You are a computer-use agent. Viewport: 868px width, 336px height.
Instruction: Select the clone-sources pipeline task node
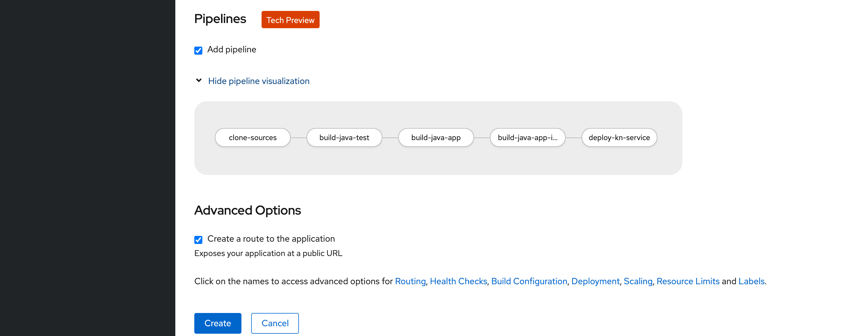(252, 137)
